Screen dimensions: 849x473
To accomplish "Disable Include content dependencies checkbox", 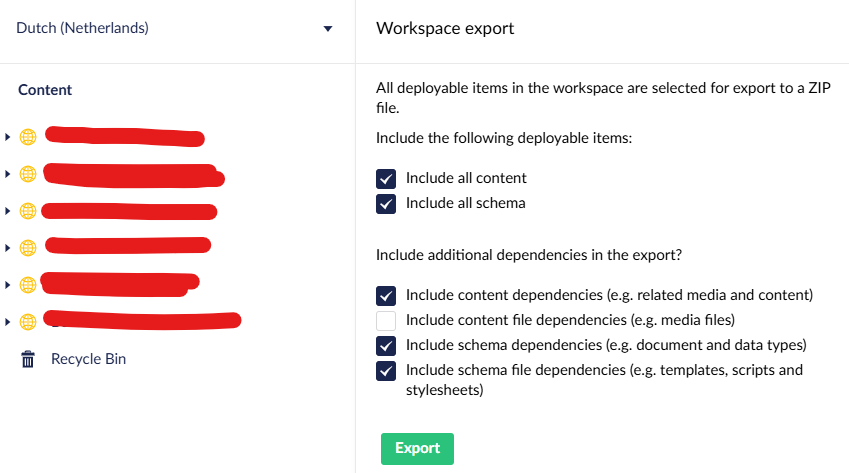I will [386, 296].
